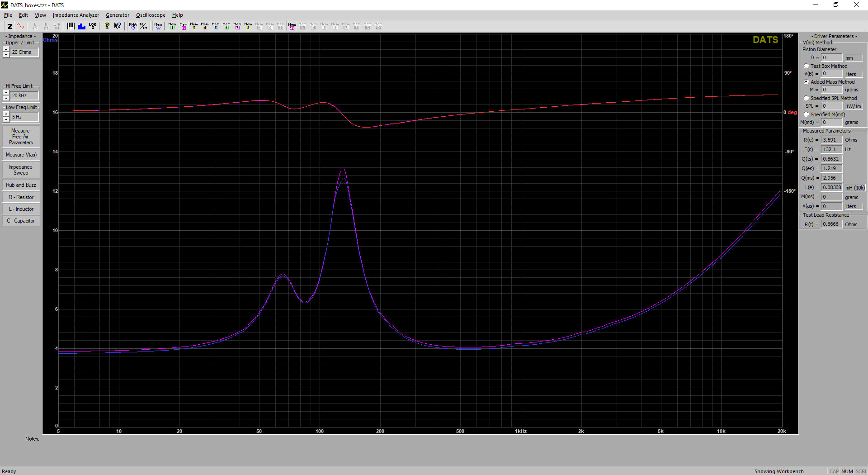868x475 pixels.
Task: Show memory slot Mem 12
Action: (x=292, y=26)
